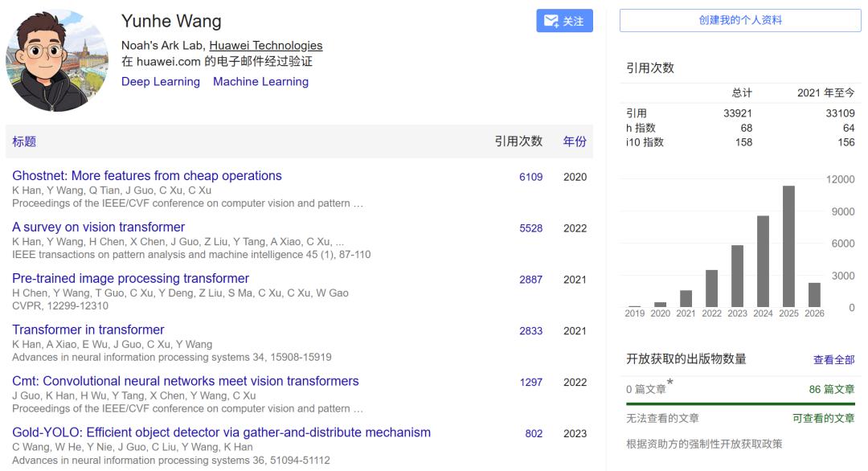Open Yunhe Wang's profile avatar picture
The image size is (868, 471).
tap(57, 60)
